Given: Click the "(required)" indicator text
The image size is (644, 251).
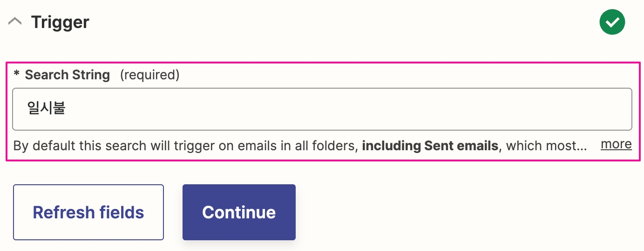Looking at the screenshot, I should (x=149, y=75).
